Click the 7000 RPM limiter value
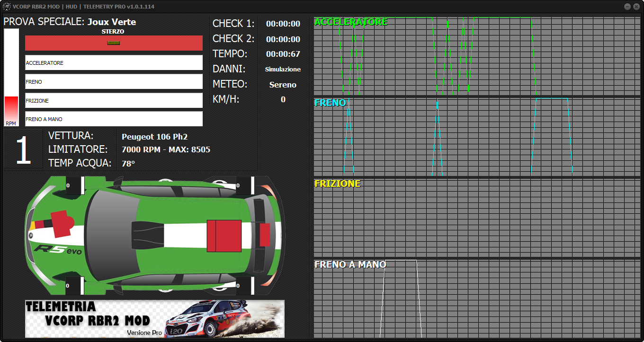644x342 pixels. click(166, 149)
